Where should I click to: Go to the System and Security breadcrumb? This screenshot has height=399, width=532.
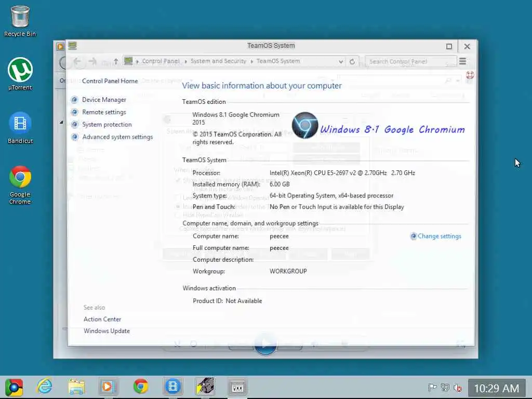click(x=218, y=61)
